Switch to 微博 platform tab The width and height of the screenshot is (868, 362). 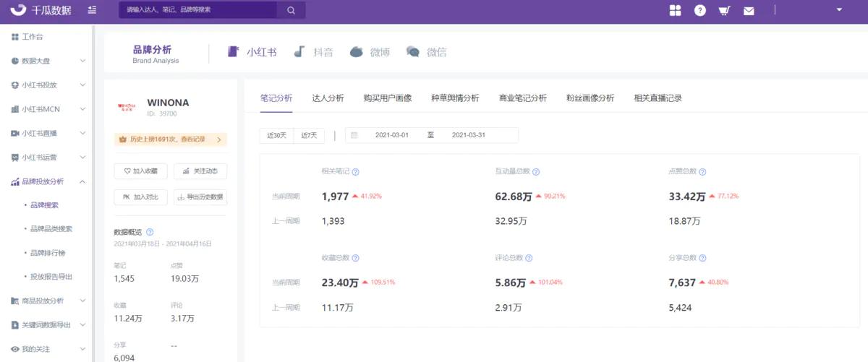(x=370, y=52)
